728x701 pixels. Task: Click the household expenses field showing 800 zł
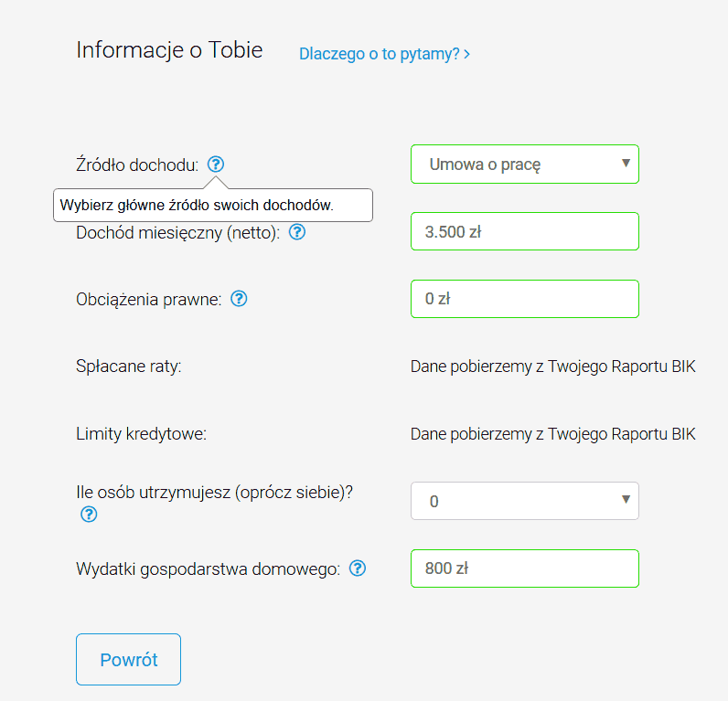click(524, 568)
